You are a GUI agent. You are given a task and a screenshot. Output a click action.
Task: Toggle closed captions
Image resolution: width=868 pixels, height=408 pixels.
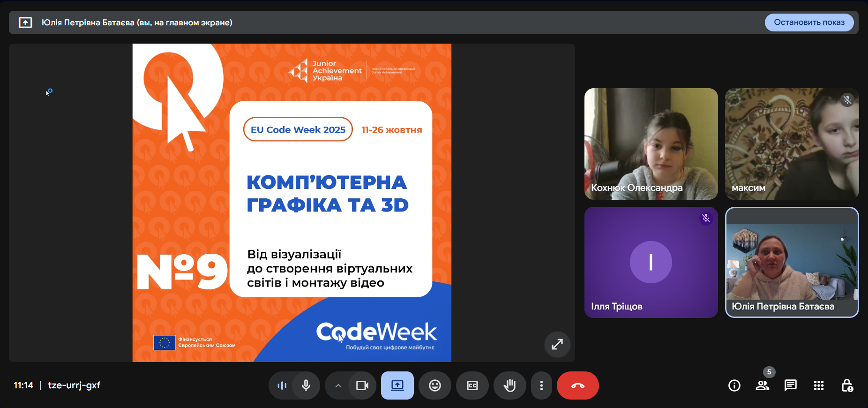click(x=472, y=385)
